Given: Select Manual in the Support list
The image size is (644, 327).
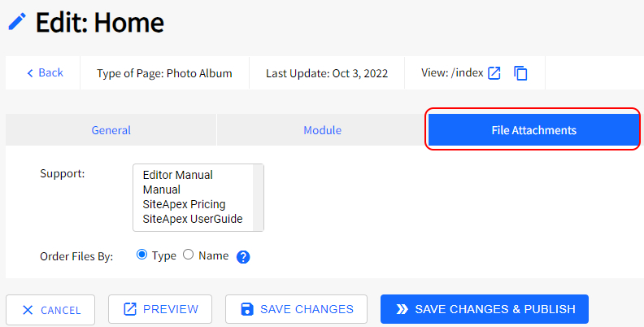Looking at the screenshot, I should [161, 190].
